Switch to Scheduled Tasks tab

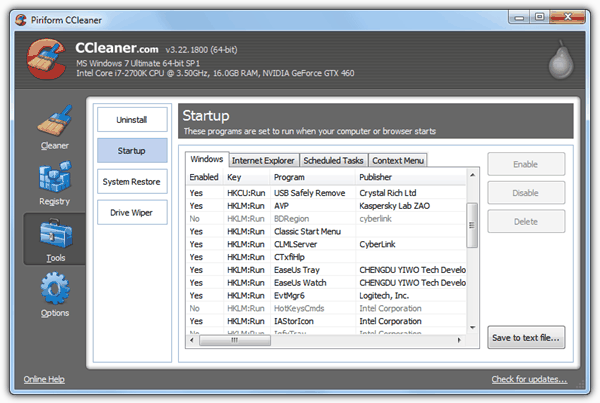click(x=333, y=161)
